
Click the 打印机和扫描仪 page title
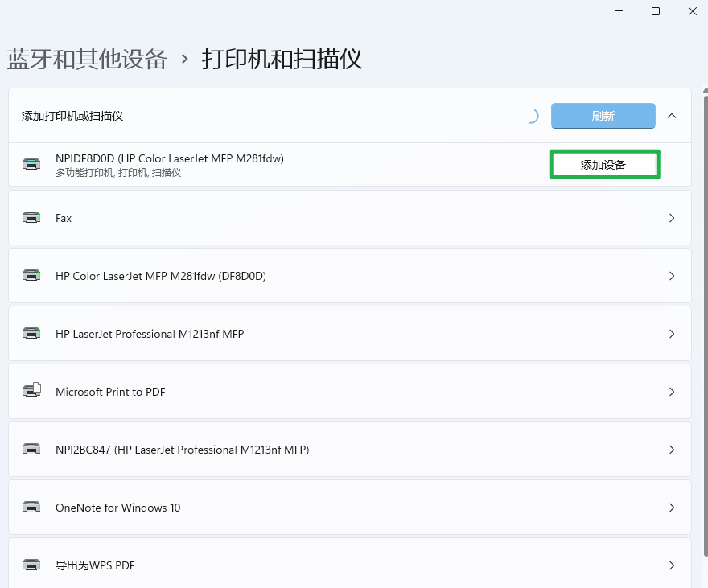tap(282, 59)
